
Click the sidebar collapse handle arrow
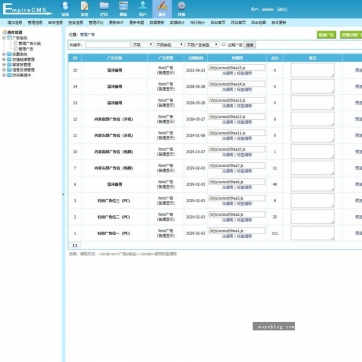tap(63, 194)
